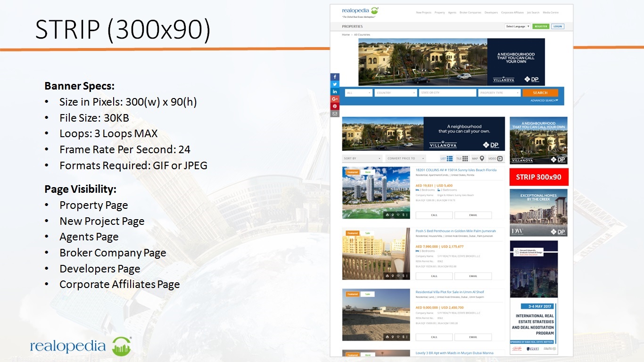This screenshot has height=362, width=644.
Task: Click the Twitter share icon
Action: pyautogui.click(x=335, y=84)
